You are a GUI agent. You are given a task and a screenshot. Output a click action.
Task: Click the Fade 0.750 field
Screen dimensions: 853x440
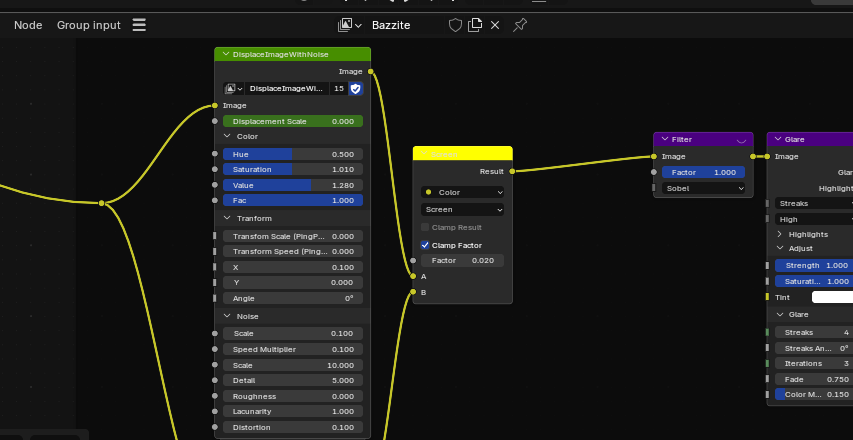click(x=814, y=379)
